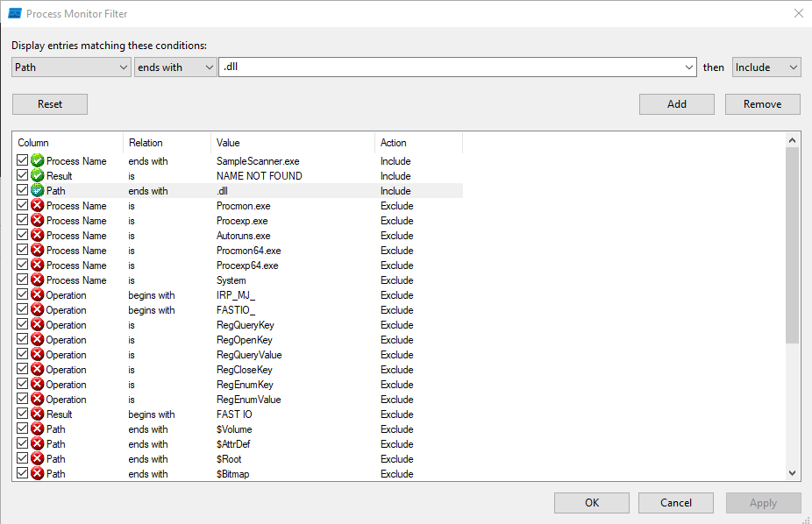Uncheck the Path ends with .dll filter

point(22,191)
